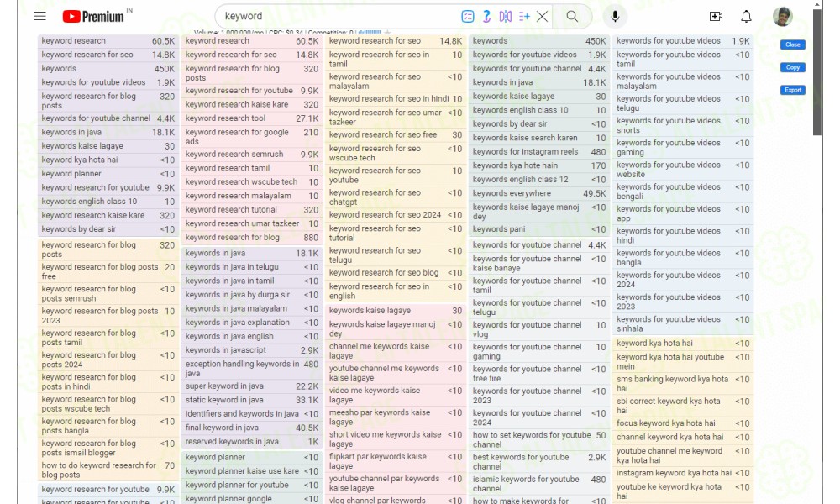Select 'super keyword in java' row
840x504 pixels.
[x=252, y=386]
